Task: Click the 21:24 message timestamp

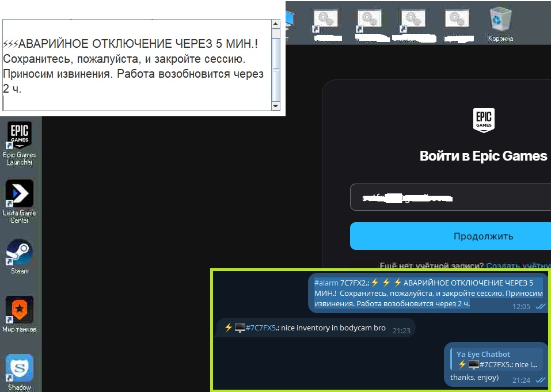Action: click(x=521, y=380)
